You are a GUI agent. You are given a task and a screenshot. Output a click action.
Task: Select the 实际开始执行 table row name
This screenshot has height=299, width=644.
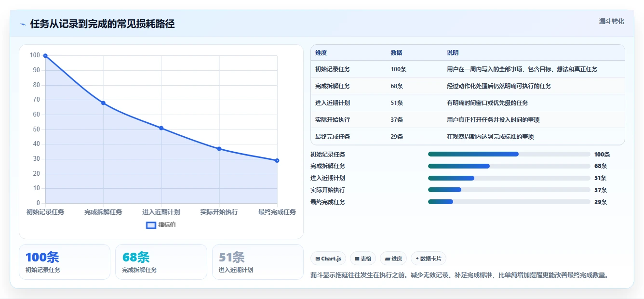coord(333,120)
